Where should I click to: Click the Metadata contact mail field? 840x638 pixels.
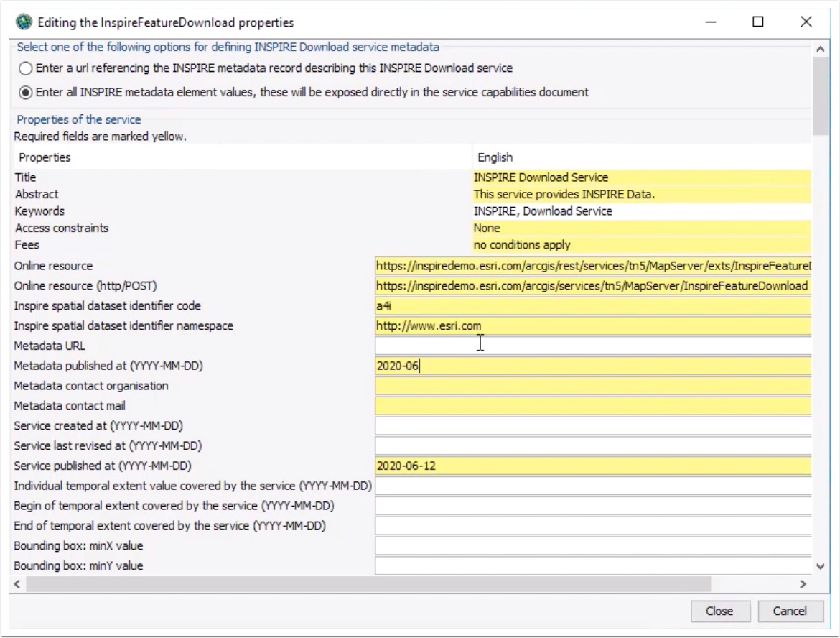[593, 406]
